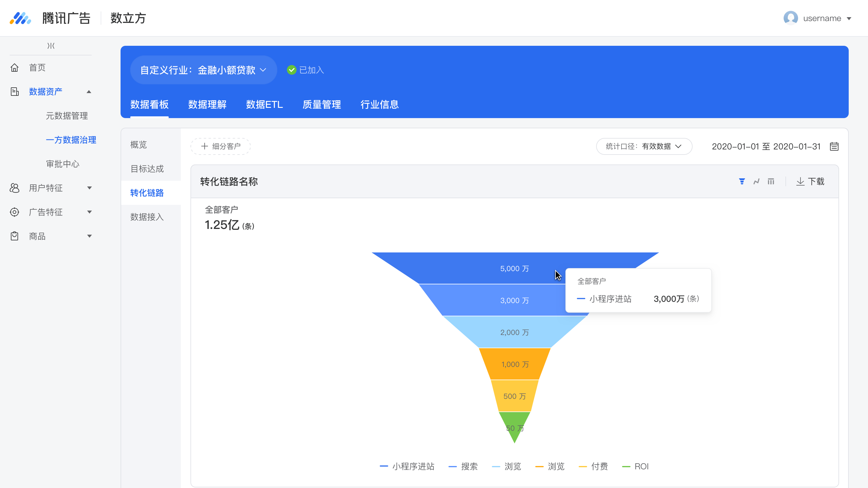Screen dimensions: 868x488
Task: Open the username dropdown arrow
Action: pyautogui.click(x=849, y=18)
